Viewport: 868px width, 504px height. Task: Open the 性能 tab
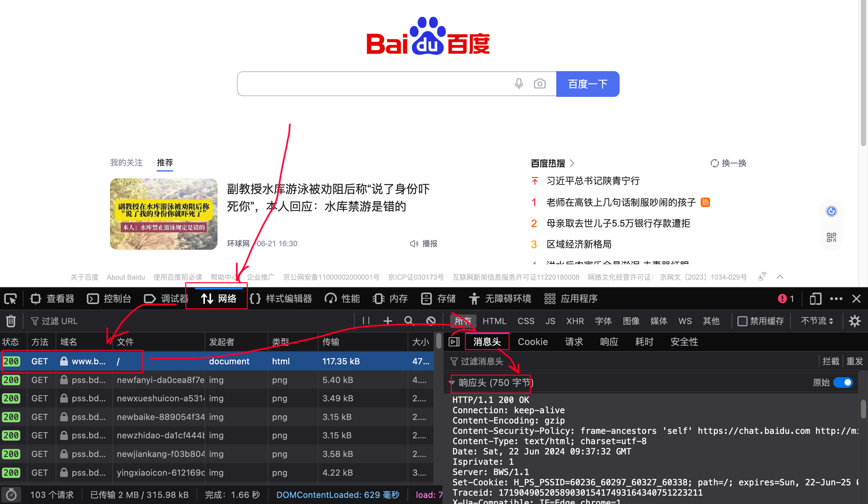coord(342,298)
